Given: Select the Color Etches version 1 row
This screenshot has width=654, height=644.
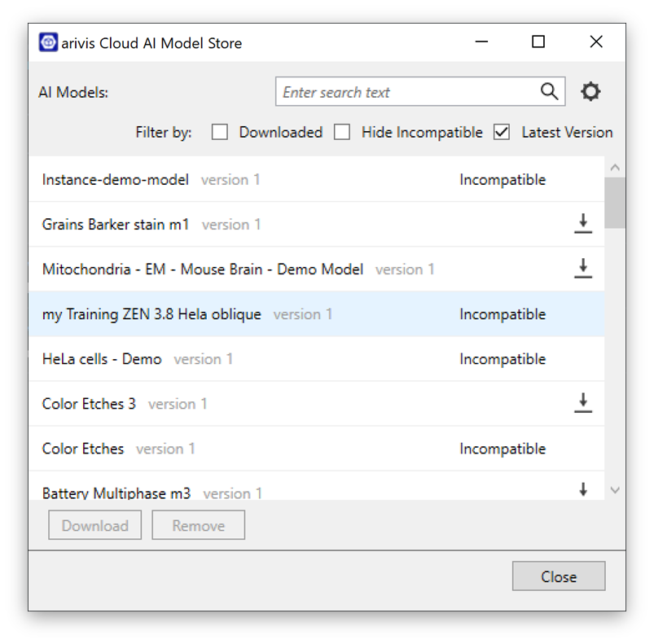Looking at the screenshot, I should click(x=244, y=448).
